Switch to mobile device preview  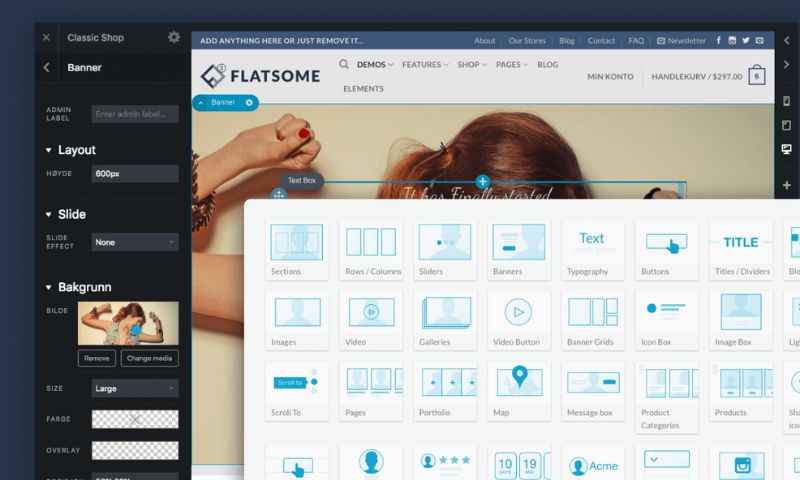(x=787, y=101)
